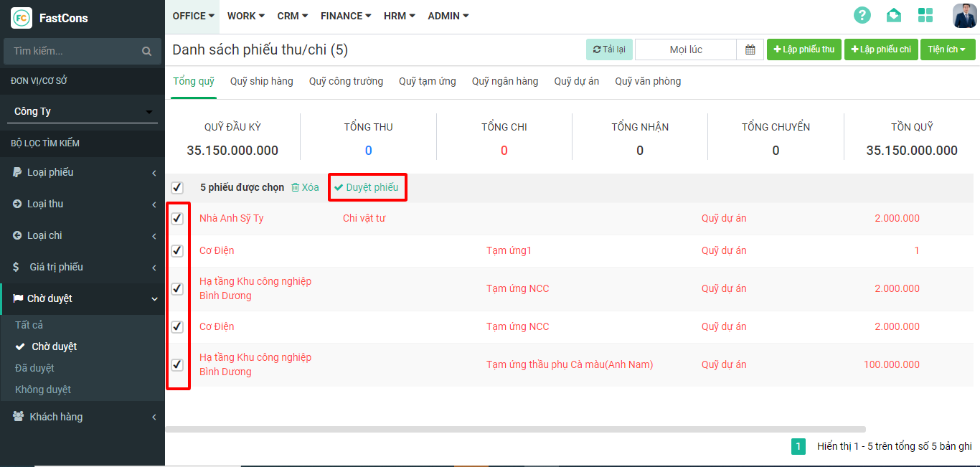Screen dimensions: 980x467
Task: Uncheck the Tạm ứng1 row checkbox
Action: tap(177, 251)
